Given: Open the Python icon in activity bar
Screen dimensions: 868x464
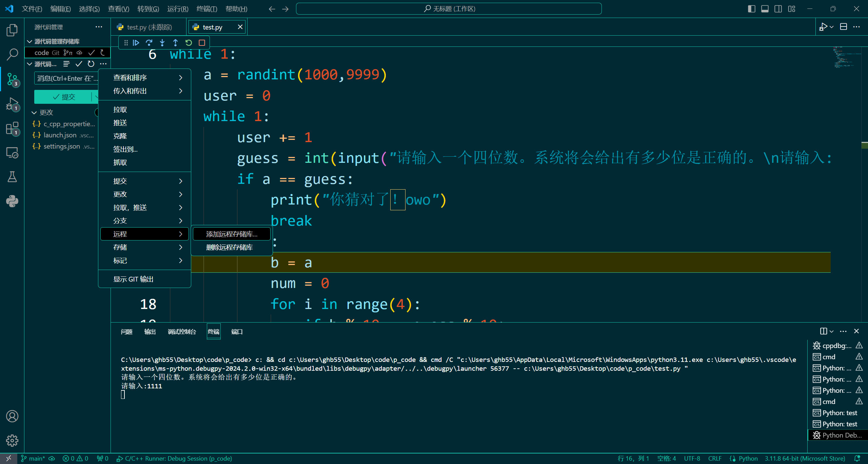Looking at the screenshot, I should [12, 201].
